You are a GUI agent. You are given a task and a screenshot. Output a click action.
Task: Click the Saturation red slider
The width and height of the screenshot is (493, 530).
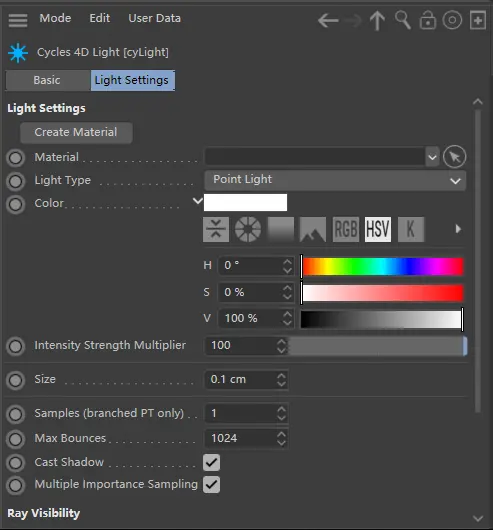point(383,293)
